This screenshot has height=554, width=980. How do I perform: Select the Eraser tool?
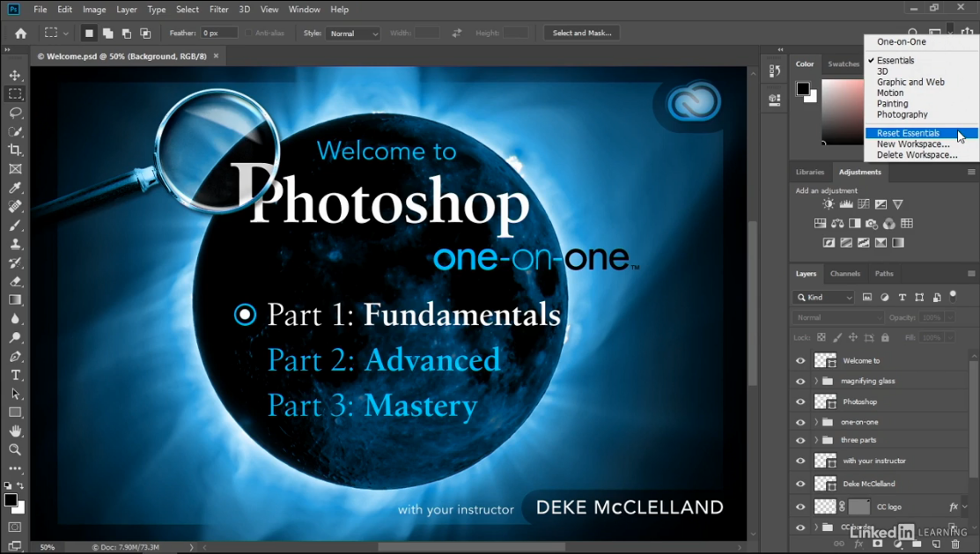click(x=15, y=281)
